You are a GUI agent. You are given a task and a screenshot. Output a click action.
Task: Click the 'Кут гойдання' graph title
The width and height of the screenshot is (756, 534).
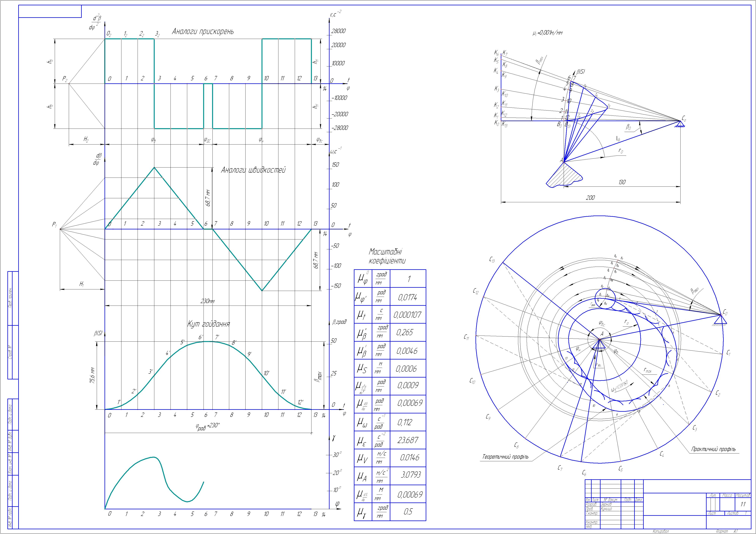click(x=208, y=324)
